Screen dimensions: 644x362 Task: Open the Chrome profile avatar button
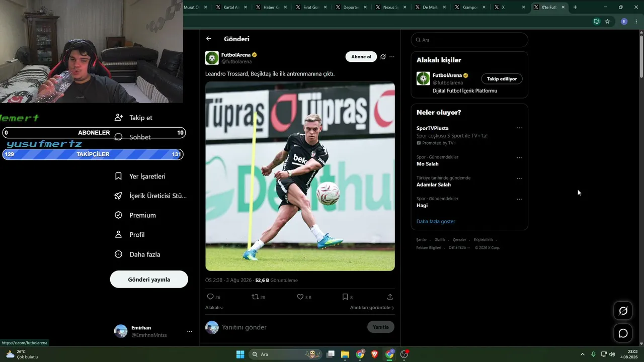[x=624, y=22]
